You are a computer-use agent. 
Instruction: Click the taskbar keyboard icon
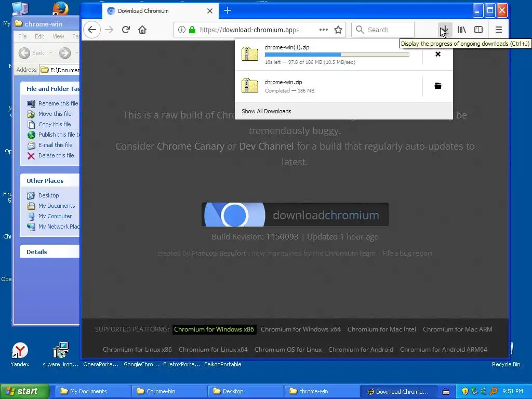tap(446, 392)
